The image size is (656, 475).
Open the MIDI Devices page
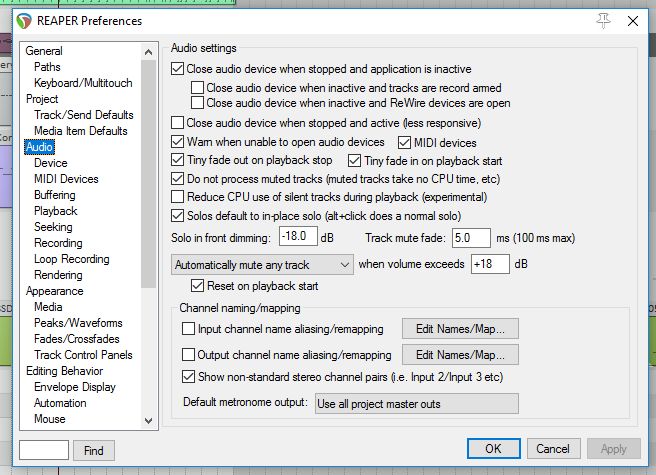pyautogui.click(x=66, y=179)
